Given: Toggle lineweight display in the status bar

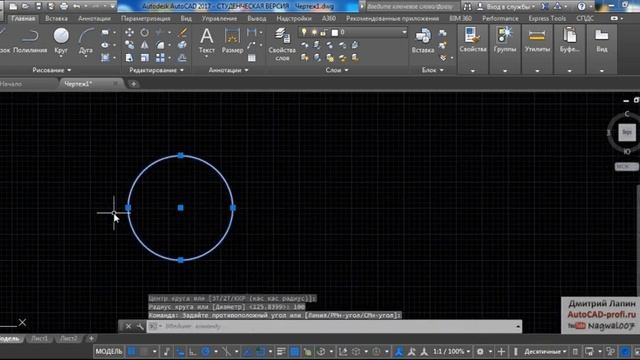Looking at the screenshot, I should [x=281, y=351].
